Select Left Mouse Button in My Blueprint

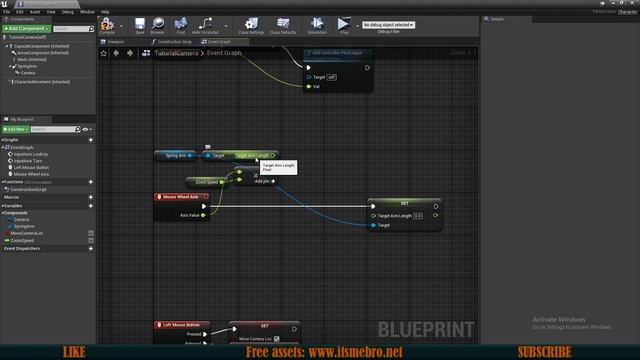click(x=31, y=167)
